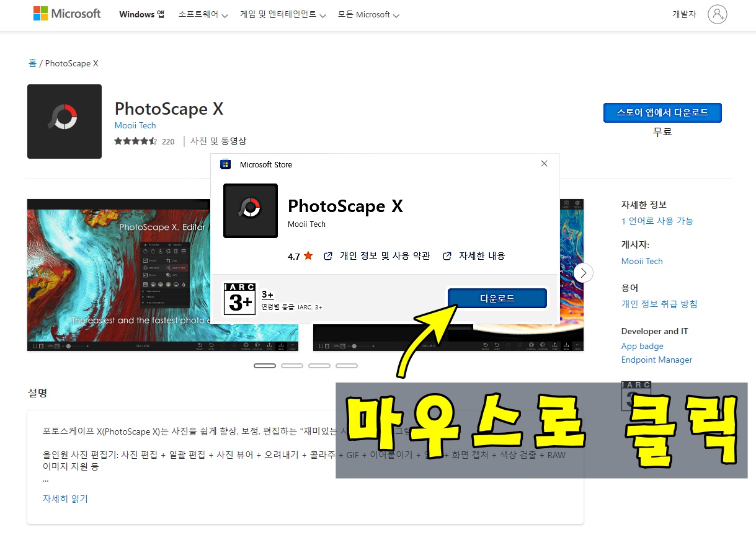Open the Microsoft logo home link
Viewport: 756px width, 540px height.
67,14
